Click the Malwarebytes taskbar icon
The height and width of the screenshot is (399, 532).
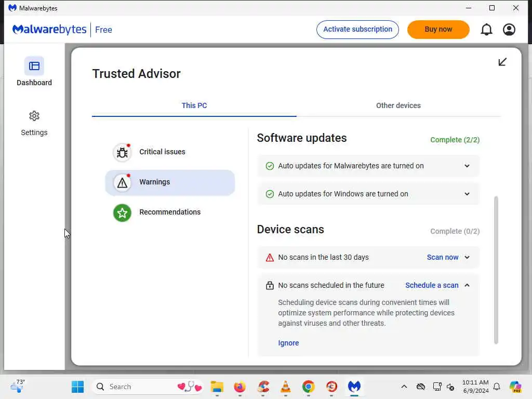coord(354,386)
